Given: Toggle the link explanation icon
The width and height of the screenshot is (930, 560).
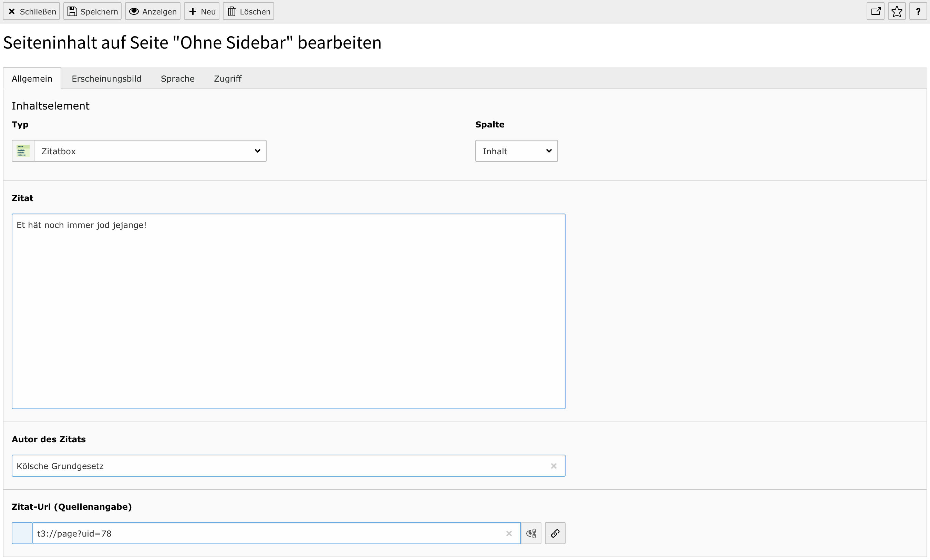Looking at the screenshot, I should 531,533.
